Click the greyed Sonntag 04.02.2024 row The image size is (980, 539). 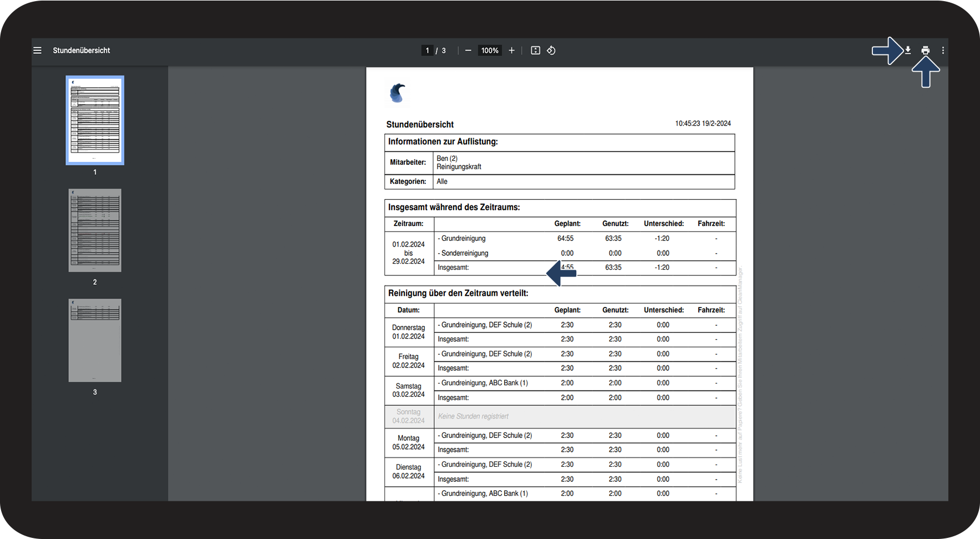(560, 416)
